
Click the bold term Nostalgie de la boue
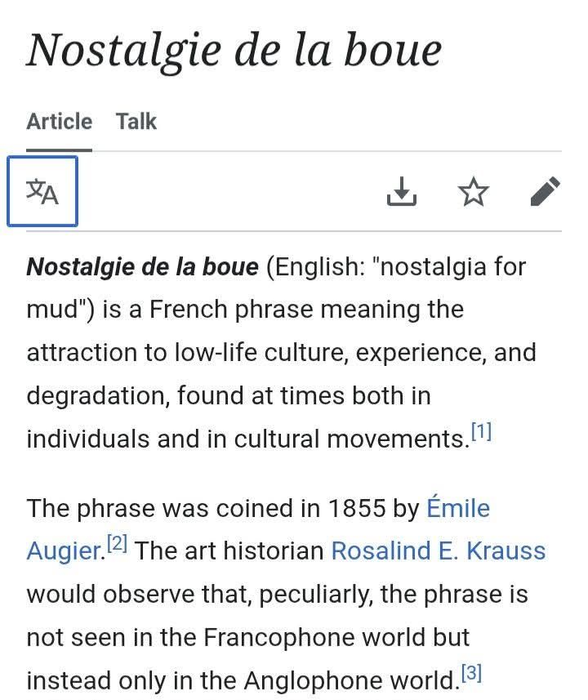click(x=142, y=266)
